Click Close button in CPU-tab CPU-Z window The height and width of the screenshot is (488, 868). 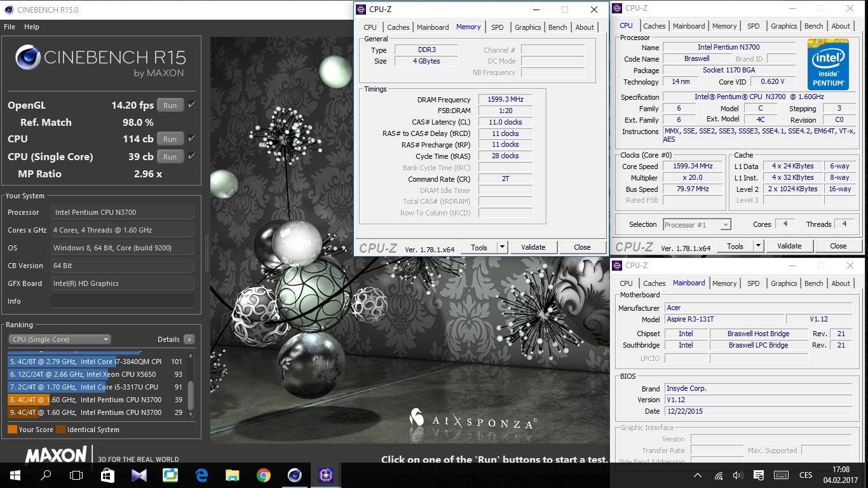tap(838, 246)
